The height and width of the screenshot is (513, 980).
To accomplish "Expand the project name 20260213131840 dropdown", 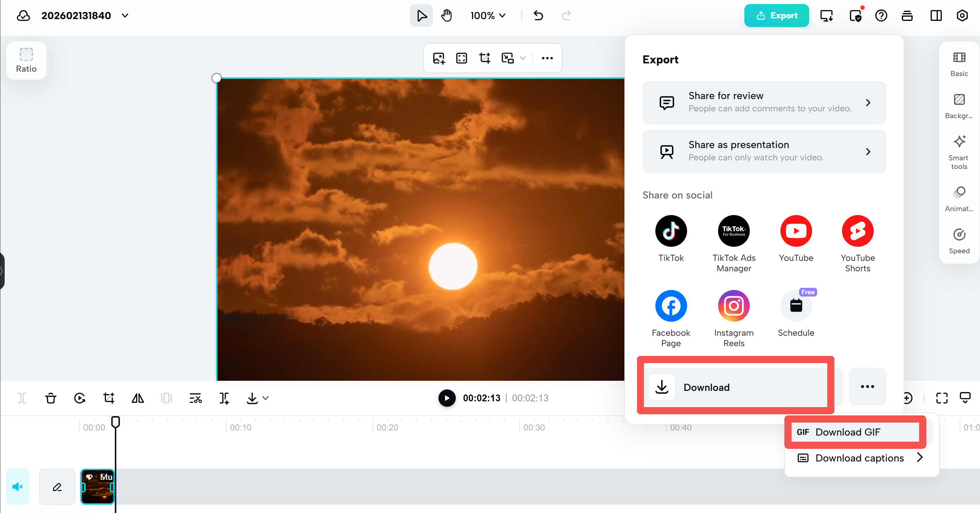I will click(125, 15).
